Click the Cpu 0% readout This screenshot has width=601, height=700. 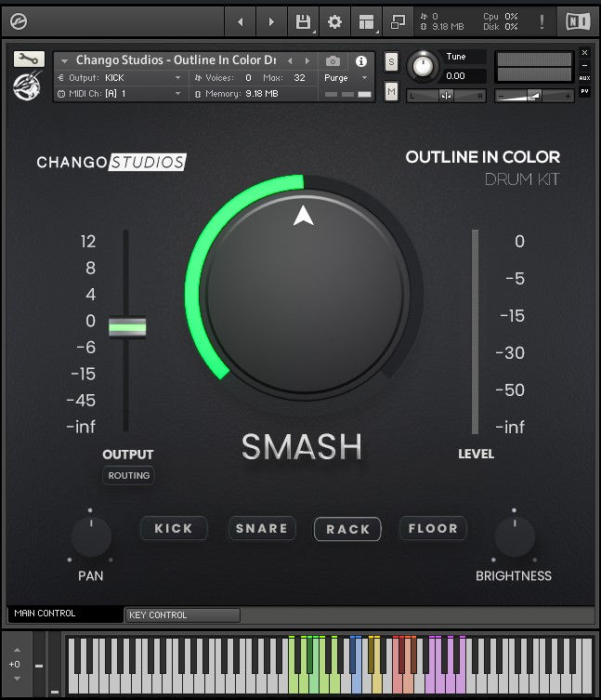click(x=500, y=17)
